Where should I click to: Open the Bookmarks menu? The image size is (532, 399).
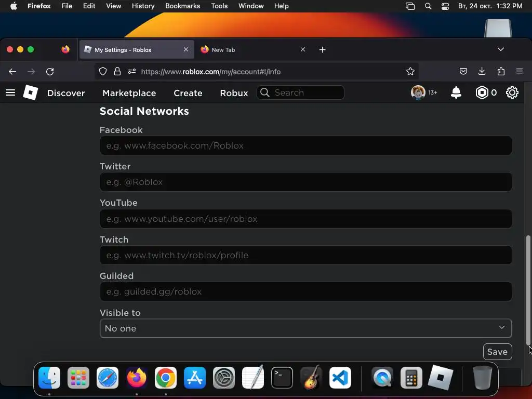[182, 6]
